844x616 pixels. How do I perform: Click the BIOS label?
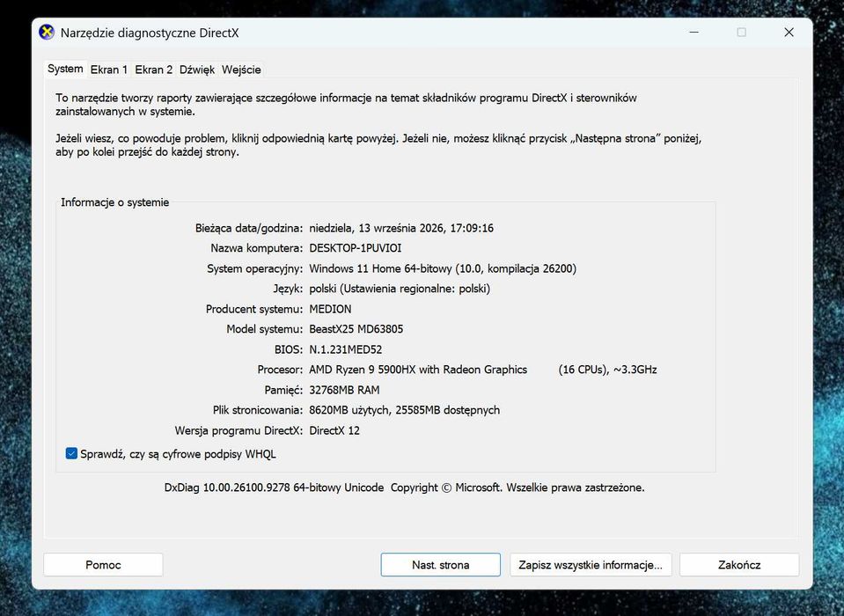[289, 349]
